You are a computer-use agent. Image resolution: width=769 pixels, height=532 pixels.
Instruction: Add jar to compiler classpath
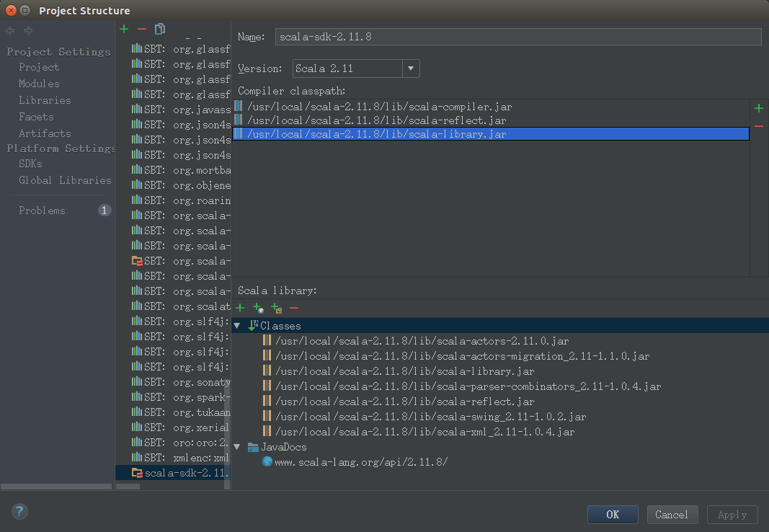pyautogui.click(x=759, y=108)
